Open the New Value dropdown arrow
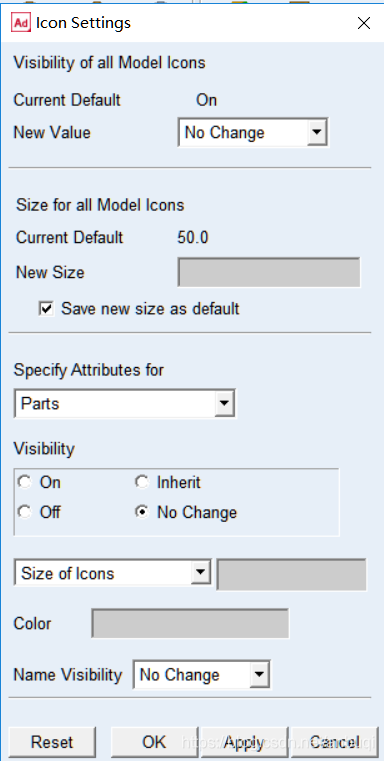The width and height of the screenshot is (384, 761). coord(316,132)
